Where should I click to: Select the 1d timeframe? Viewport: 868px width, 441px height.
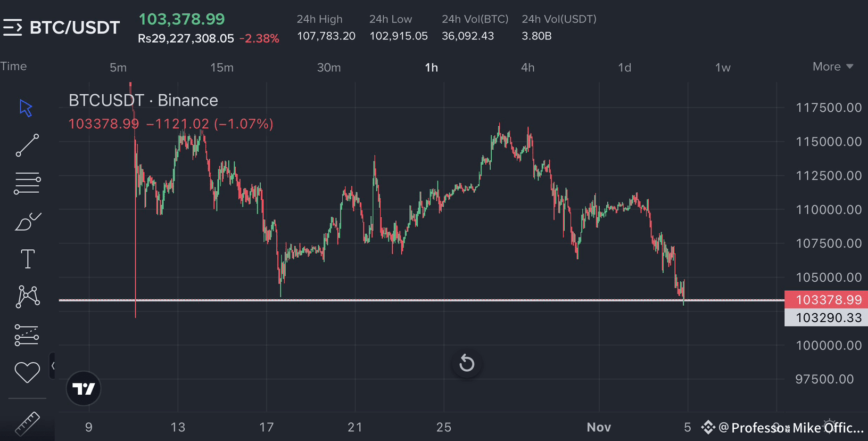(624, 68)
